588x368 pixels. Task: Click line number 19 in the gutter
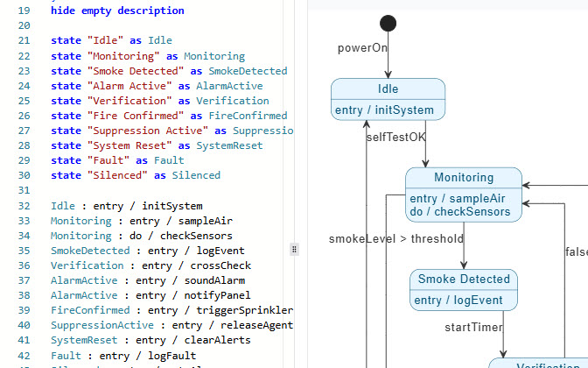[24, 11]
